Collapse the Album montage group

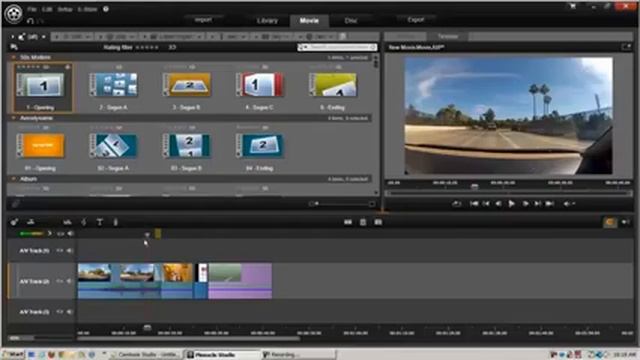(x=13, y=179)
